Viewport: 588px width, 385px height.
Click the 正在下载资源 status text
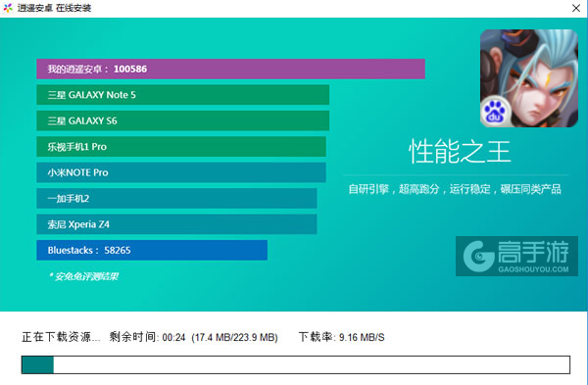point(61,337)
